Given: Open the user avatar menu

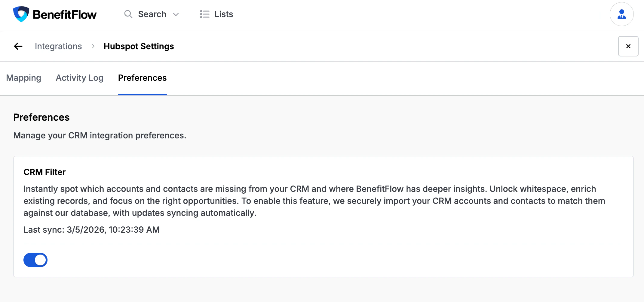Looking at the screenshot, I should pos(621,14).
